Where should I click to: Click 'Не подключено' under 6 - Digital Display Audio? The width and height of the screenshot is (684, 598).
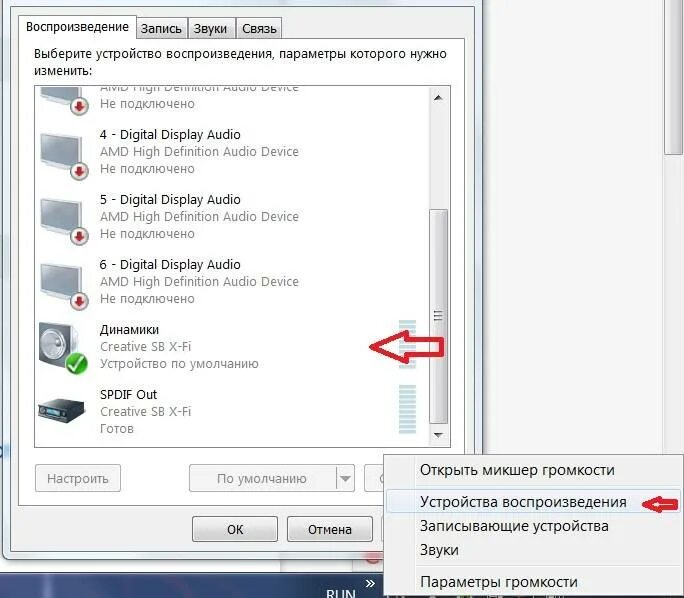click(x=147, y=299)
